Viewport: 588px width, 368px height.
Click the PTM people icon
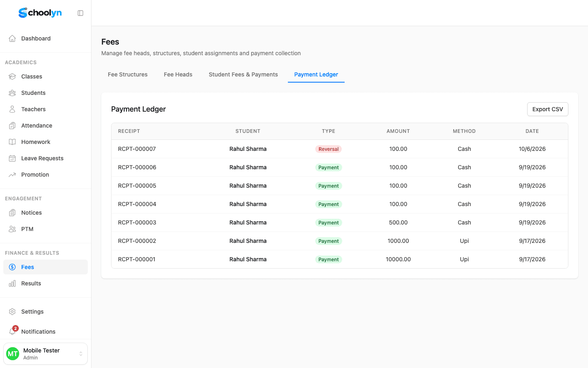(x=12, y=229)
